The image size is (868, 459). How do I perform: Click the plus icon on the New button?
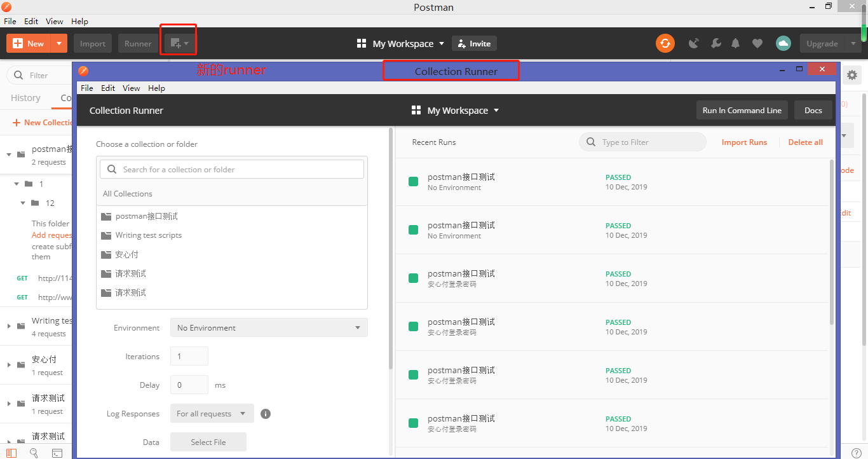pyautogui.click(x=18, y=43)
